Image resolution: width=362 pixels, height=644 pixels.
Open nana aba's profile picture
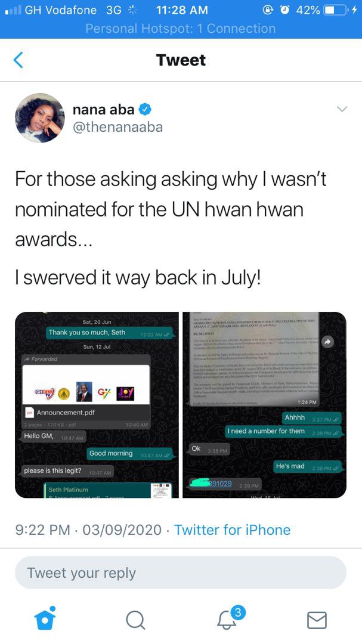tap(40, 118)
